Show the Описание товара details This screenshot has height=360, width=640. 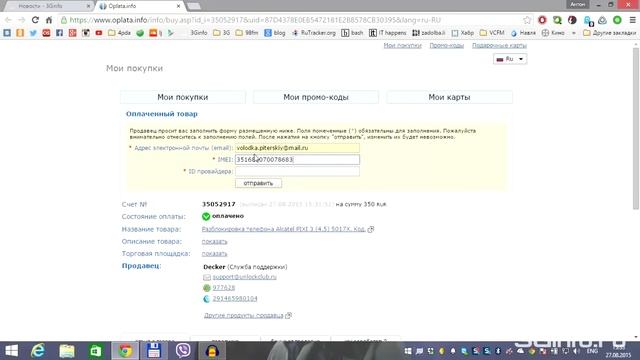point(214,242)
